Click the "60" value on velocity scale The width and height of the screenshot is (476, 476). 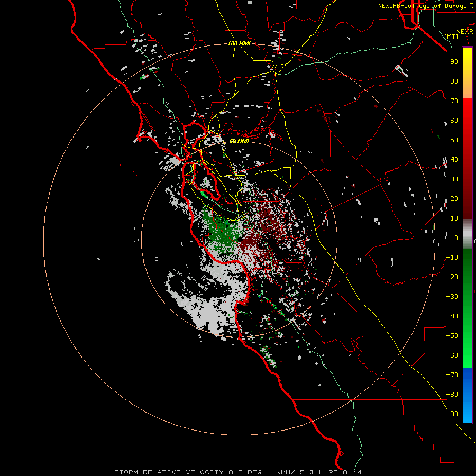tap(454, 120)
